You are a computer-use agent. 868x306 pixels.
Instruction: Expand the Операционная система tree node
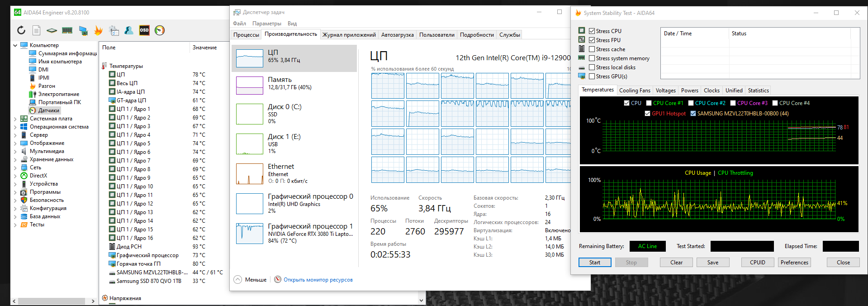click(x=15, y=127)
